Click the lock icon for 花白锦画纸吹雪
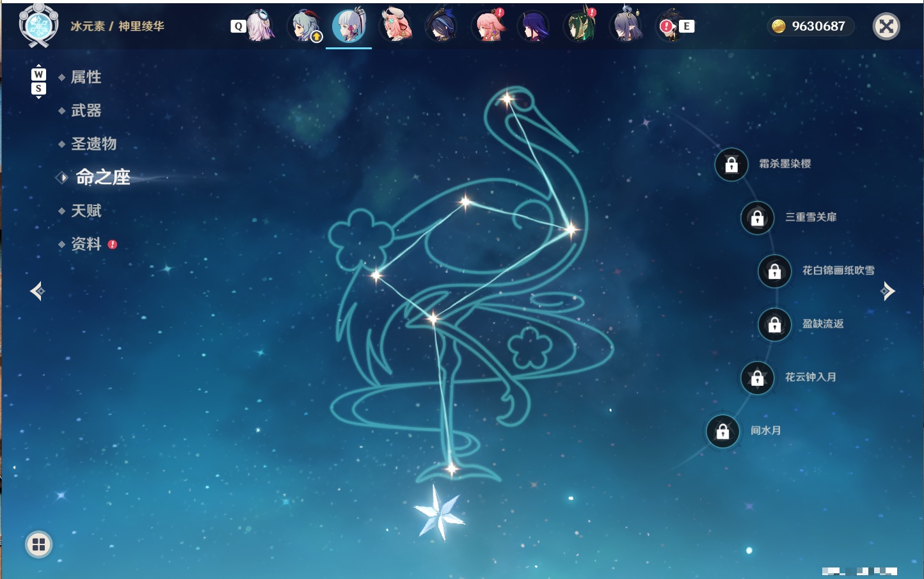924x579 pixels. [x=774, y=271]
